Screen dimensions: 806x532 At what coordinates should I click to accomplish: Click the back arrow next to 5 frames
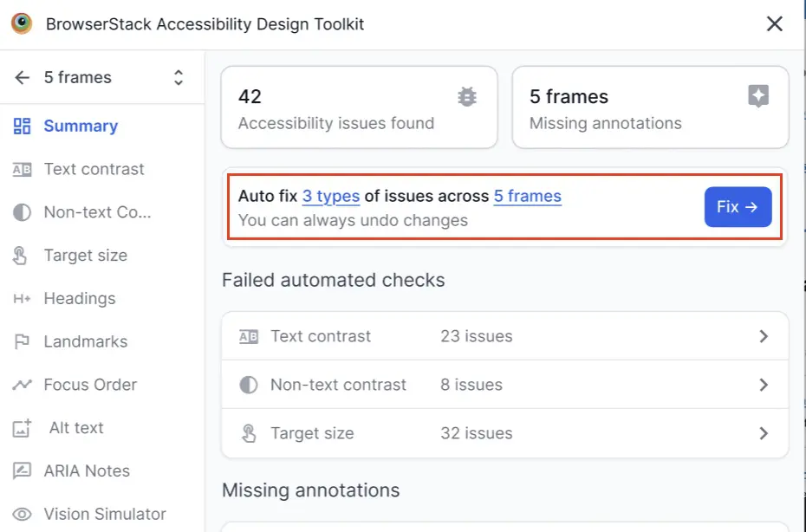[x=22, y=77]
